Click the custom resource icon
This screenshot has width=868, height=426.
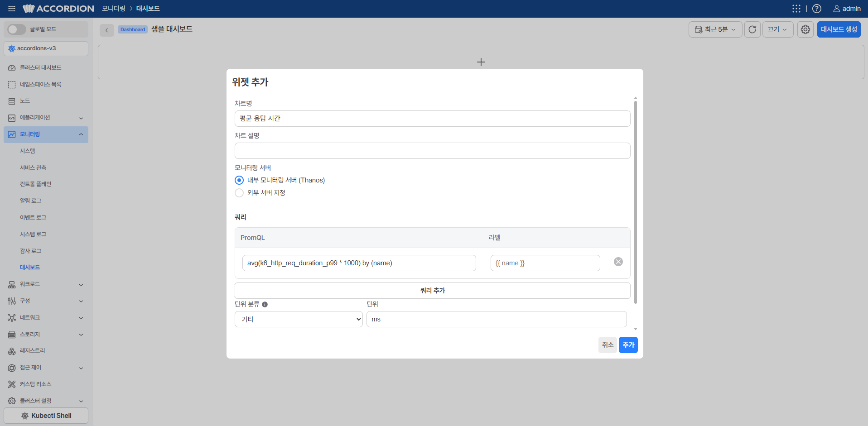(12, 384)
